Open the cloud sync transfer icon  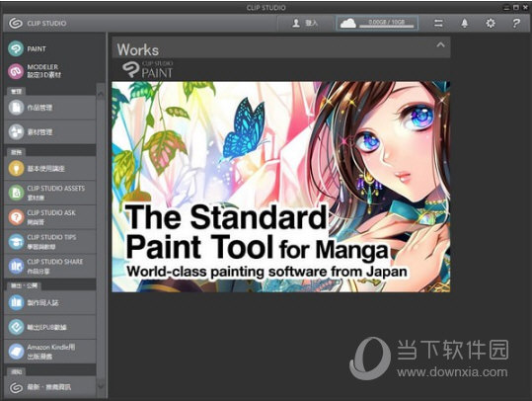click(438, 23)
